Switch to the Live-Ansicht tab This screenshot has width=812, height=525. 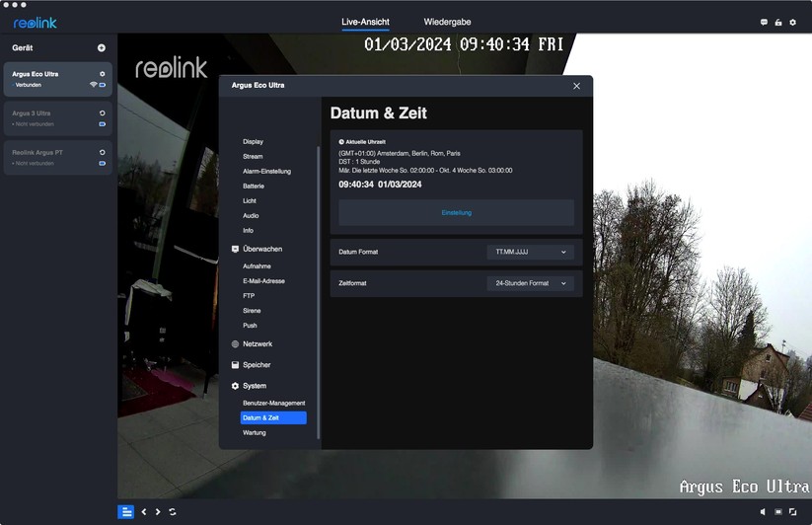click(365, 22)
